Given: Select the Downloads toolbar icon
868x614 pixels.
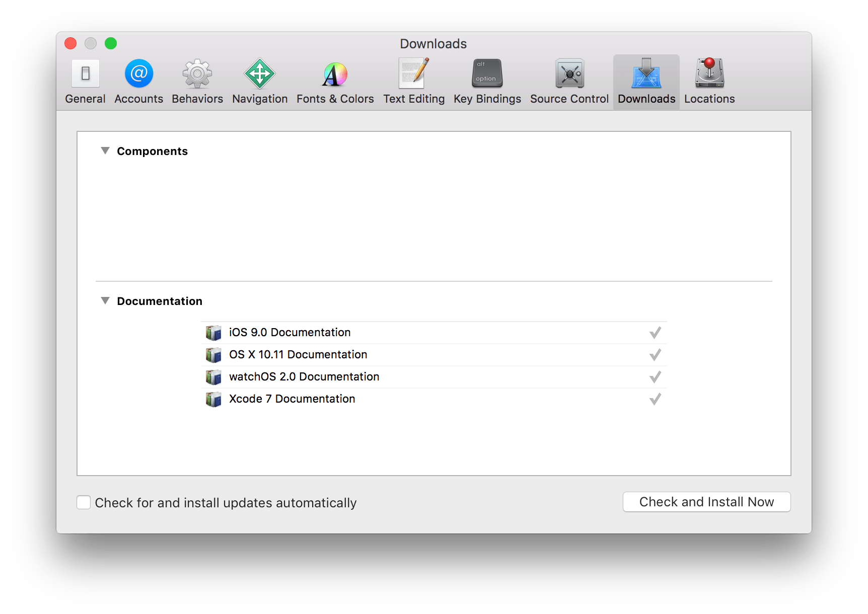Looking at the screenshot, I should [646, 73].
